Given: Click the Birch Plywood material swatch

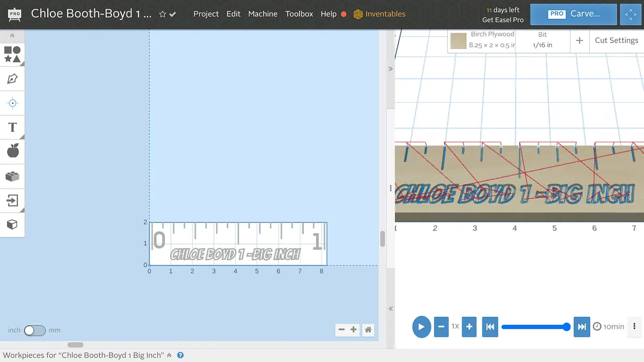Looking at the screenshot, I should click(458, 41).
